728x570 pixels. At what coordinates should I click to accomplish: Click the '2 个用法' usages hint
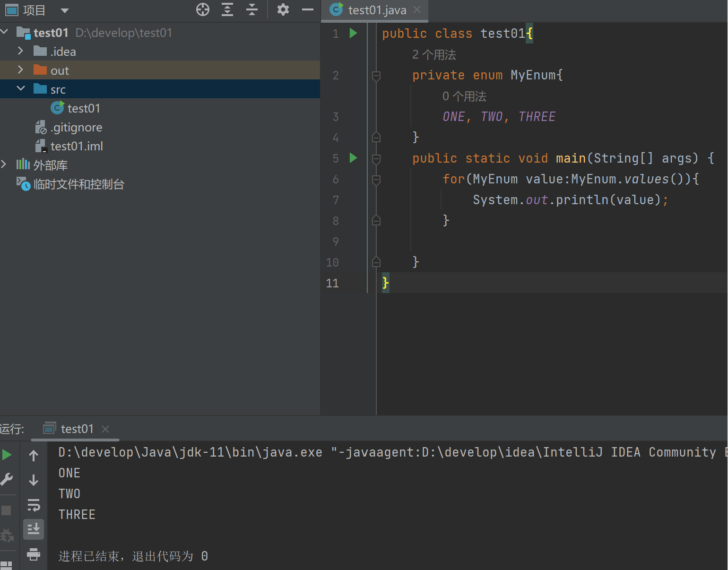434,55
